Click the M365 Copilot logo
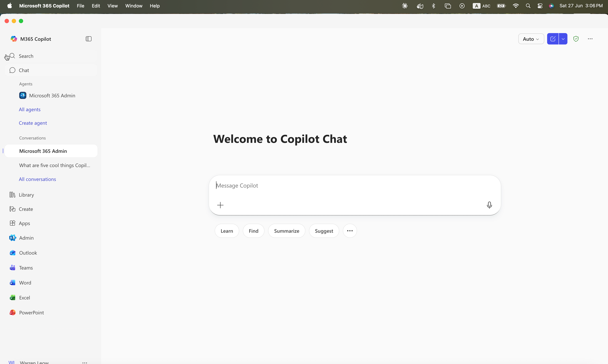 [14, 39]
